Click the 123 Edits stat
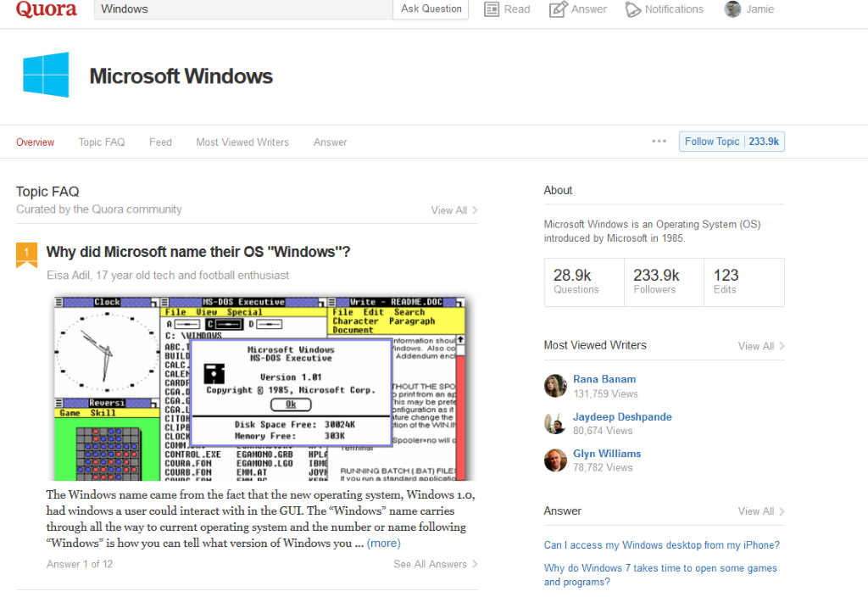Viewport: 868px width, 597px height. pos(743,282)
